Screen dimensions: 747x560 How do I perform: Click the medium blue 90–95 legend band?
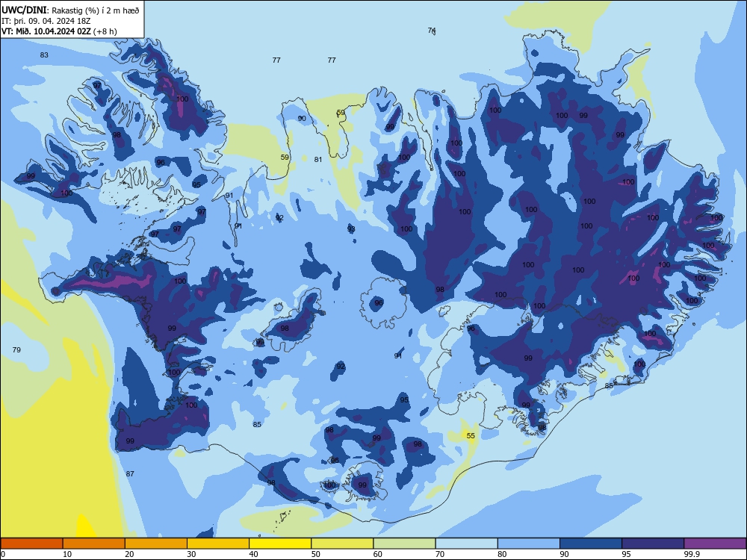[x=591, y=544]
